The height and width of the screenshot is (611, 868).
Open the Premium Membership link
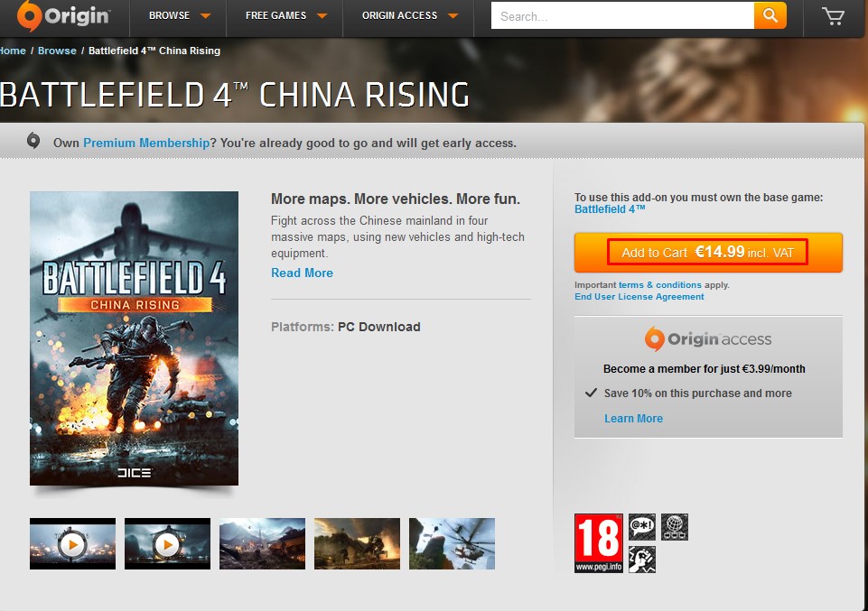[x=146, y=143]
